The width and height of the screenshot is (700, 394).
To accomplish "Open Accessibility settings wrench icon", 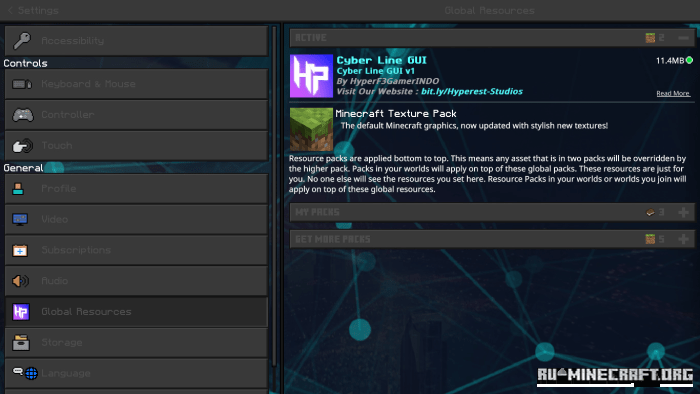I will (x=21, y=41).
